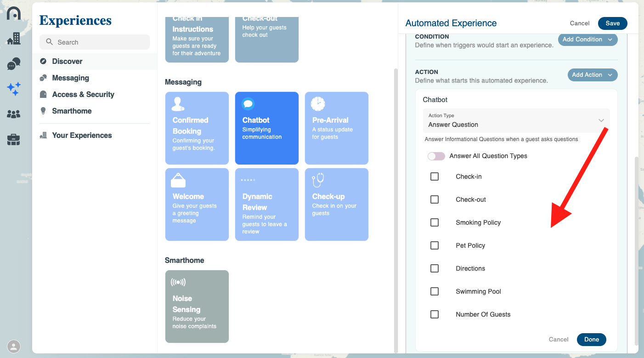Viewport: 644px width, 358px height.
Task: Tick the Swimming Pool checkbox
Action: [x=435, y=291]
